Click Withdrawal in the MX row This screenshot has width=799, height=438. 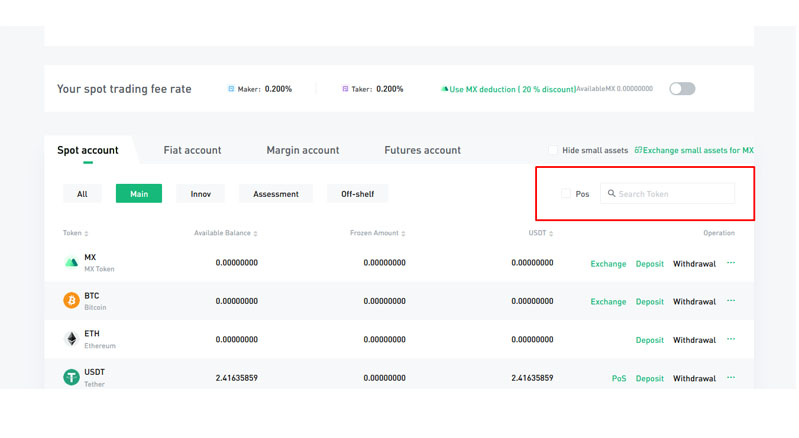694,264
